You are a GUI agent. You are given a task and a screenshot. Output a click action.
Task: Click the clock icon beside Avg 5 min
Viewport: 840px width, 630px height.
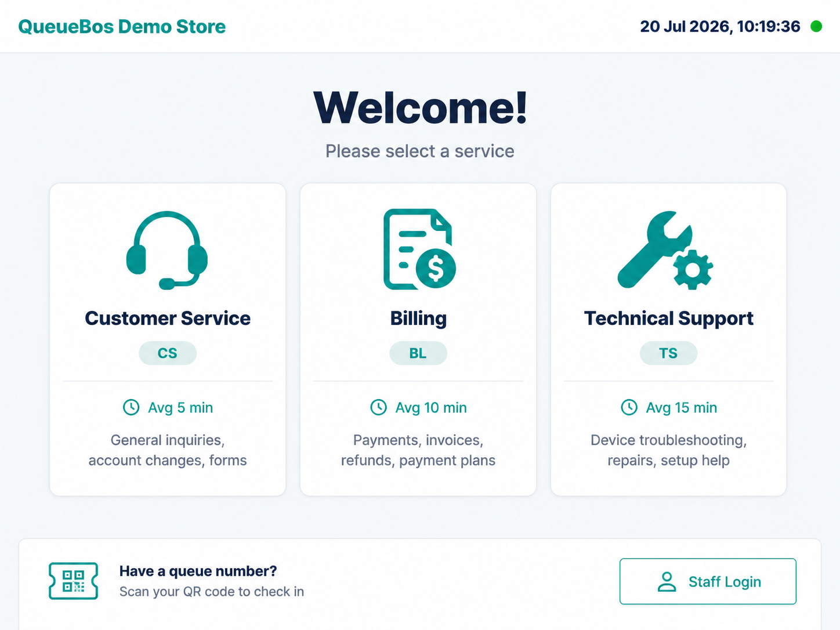pos(131,407)
